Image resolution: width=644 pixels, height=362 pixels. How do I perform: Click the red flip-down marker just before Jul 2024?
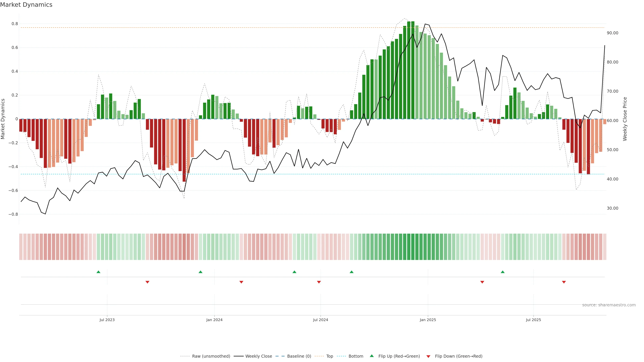pos(319,282)
